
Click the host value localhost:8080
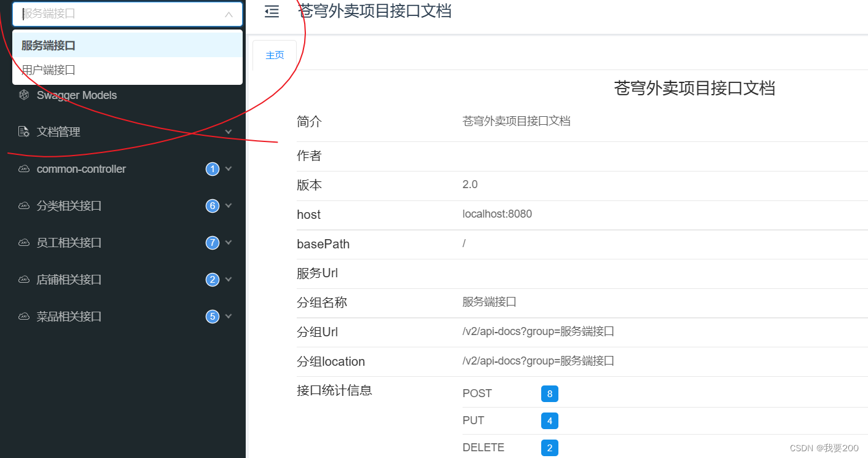click(x=497, y=215)
